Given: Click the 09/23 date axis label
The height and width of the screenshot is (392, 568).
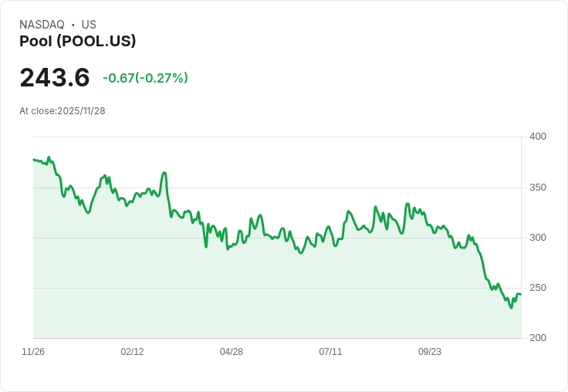Looking at the screenshot, I should (x=430, y=352).
